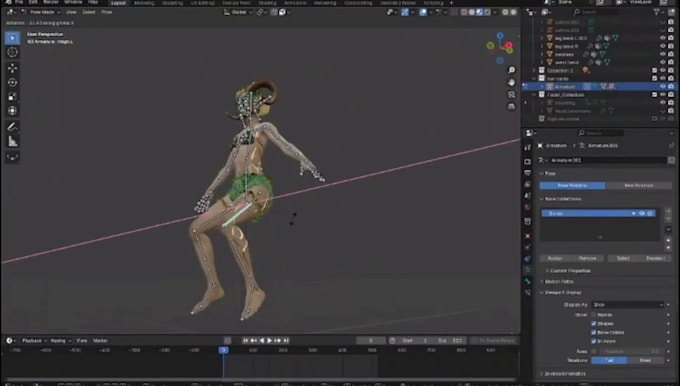Viewport: 680px width, 386px height.
Task: Open the Global transform orientation dropdown
Action: (x=238, y=12)
